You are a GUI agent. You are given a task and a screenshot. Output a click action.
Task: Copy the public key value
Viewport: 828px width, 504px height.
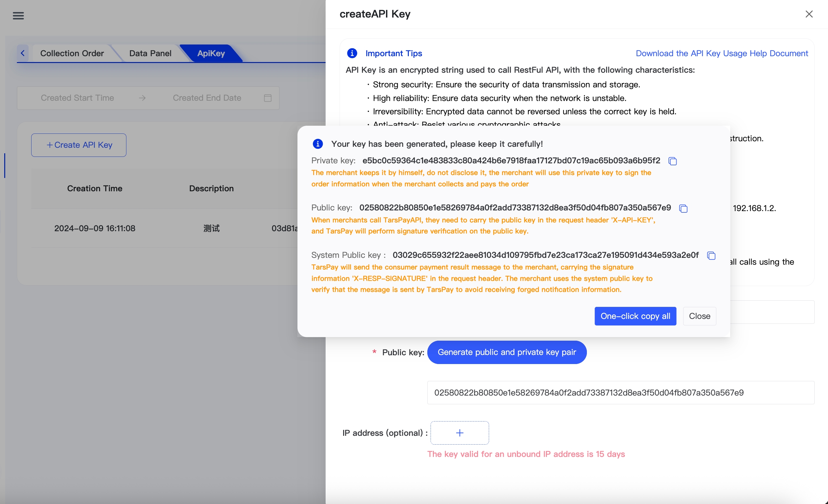coord(683,208)
